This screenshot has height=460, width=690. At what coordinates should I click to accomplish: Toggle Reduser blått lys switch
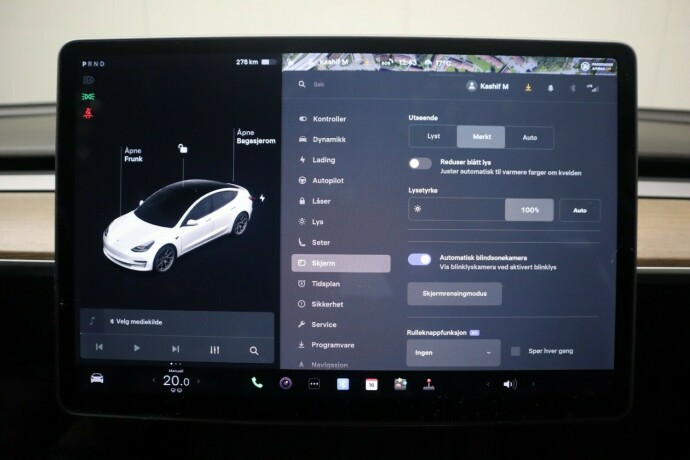pyautogui.click(x=420, y=164)
